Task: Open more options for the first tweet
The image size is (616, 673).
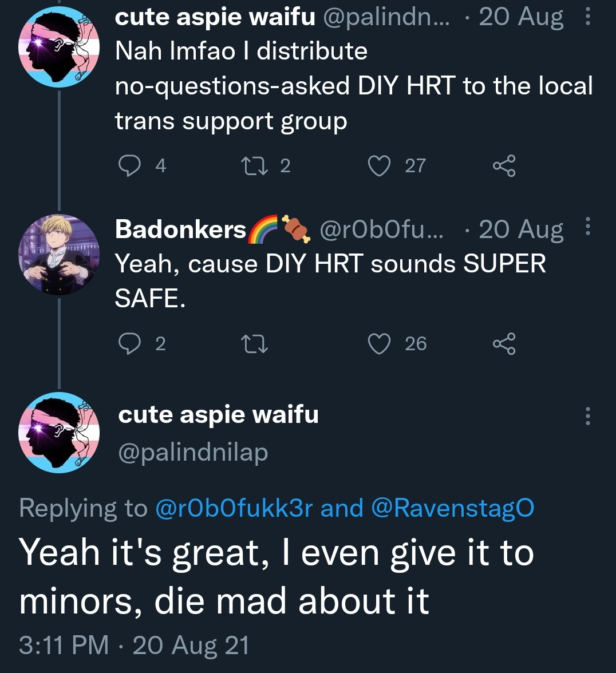Action: point(587,17)
